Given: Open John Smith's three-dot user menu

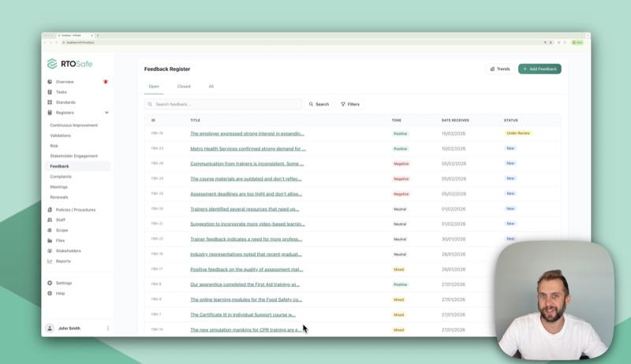Looking at the screenshot, I should (x=108, y=329).
